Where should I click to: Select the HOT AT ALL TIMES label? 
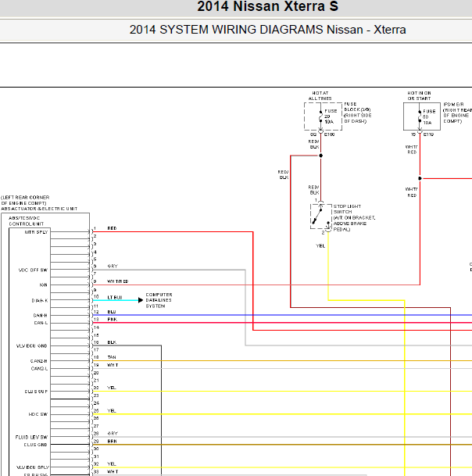click(x=320, y=95)
